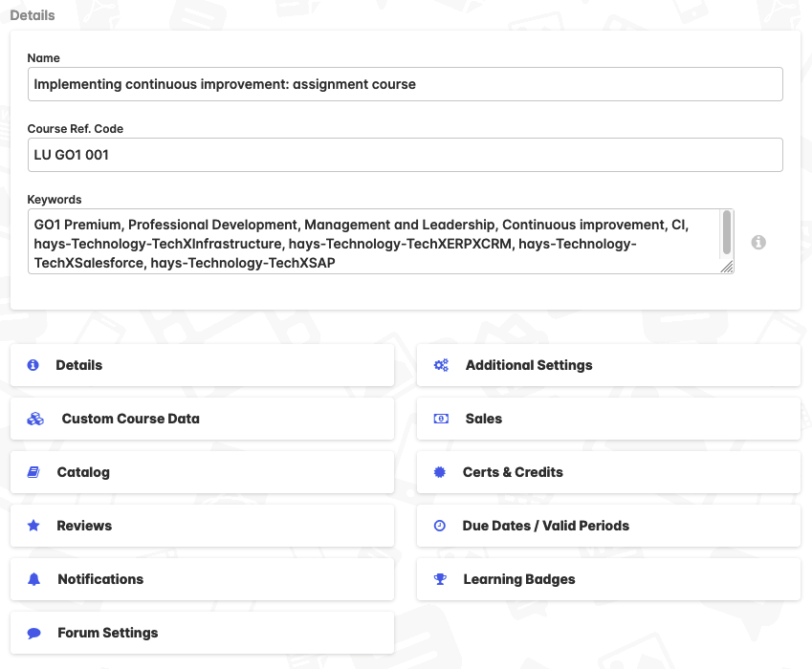
Task: Focus the Course Ref. Code input
Action: 406,155
